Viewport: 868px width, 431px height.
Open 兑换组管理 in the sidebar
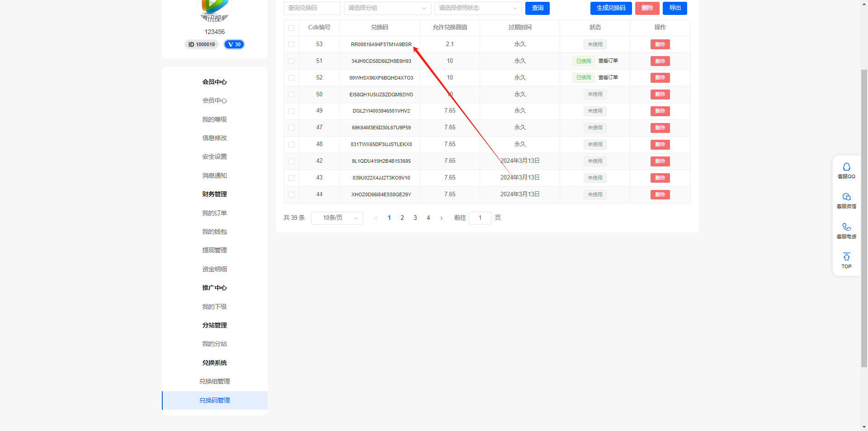[x=215, y=381]
